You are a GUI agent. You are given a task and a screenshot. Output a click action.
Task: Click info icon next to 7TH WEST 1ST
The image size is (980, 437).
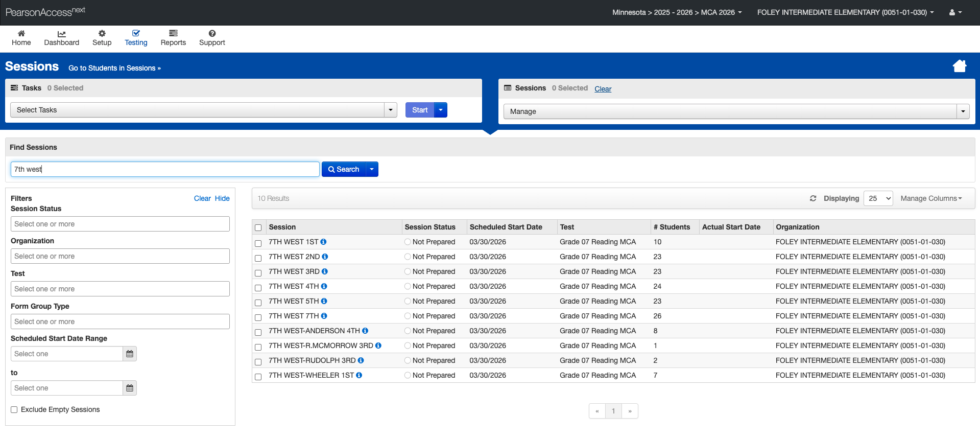click(x=323, y=242)
